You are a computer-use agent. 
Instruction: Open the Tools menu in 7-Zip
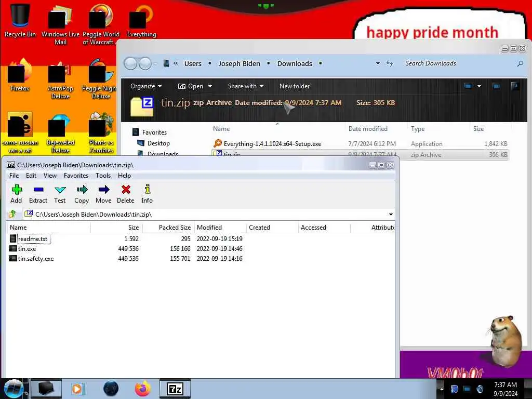pos(103,176)
